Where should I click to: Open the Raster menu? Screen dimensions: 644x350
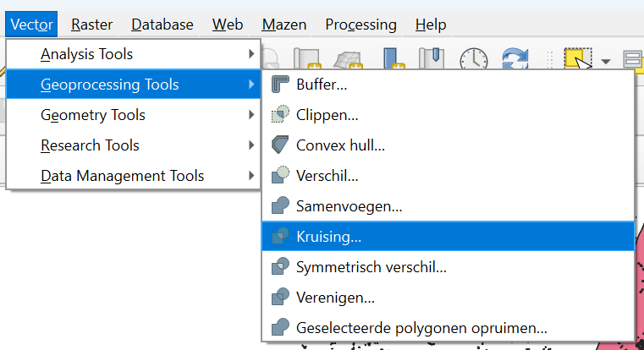pyautogui.click(x=92, y=25)
